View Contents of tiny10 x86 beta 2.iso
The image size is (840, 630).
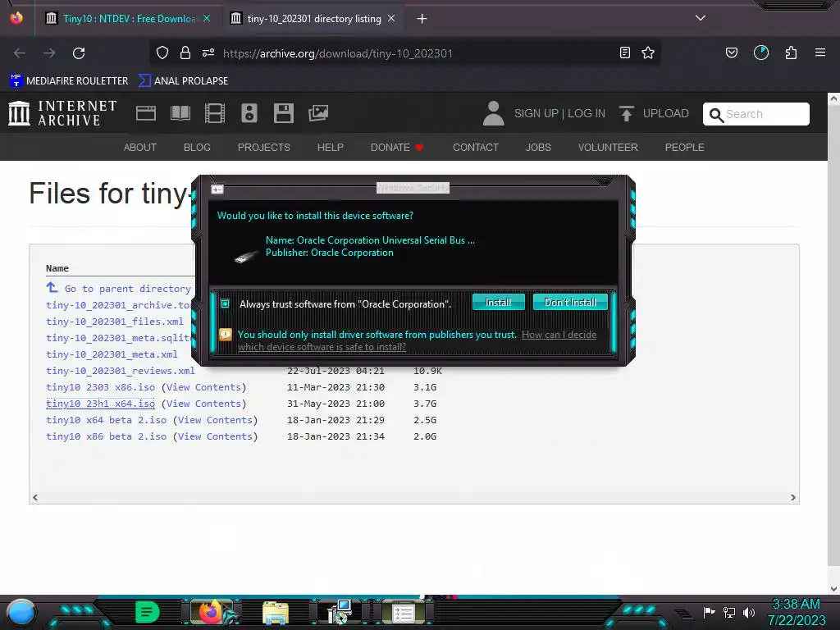point(215,436)
